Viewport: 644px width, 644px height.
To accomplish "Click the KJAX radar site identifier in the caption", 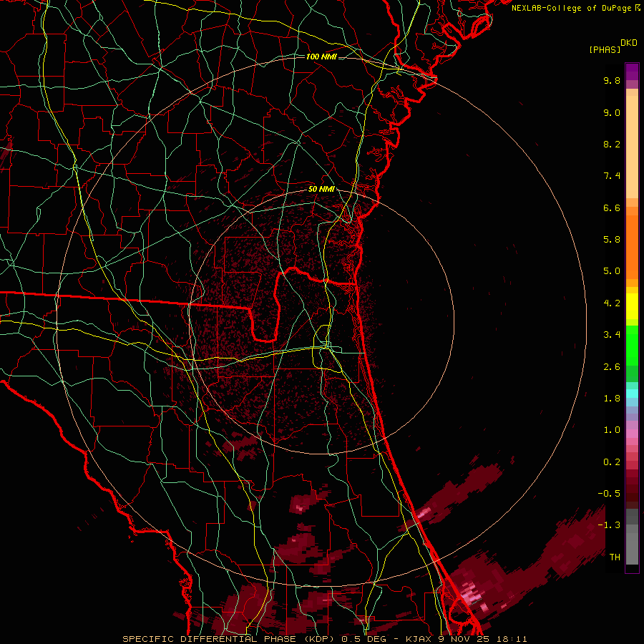I will [419, 639].
